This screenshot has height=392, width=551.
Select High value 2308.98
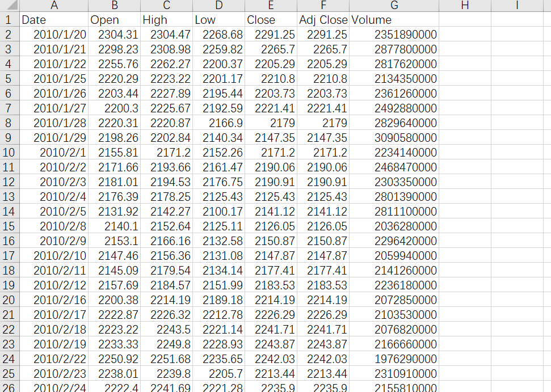coord(167,49)
